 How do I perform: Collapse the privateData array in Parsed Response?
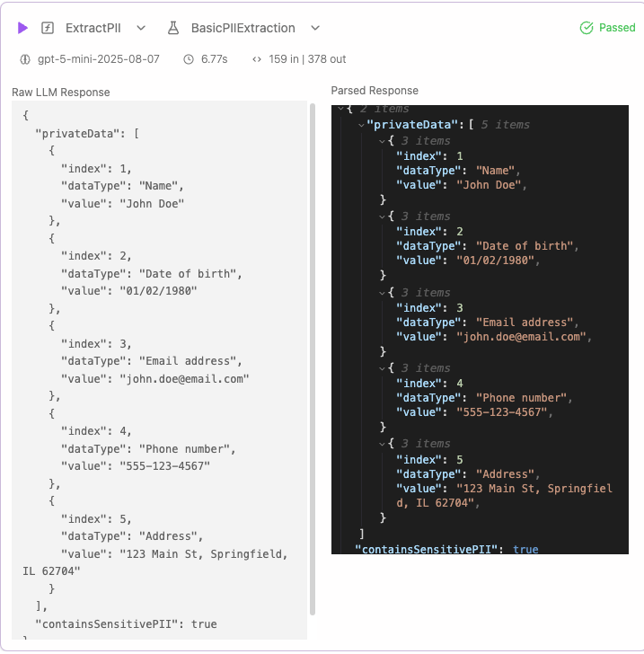click(361, 125)
